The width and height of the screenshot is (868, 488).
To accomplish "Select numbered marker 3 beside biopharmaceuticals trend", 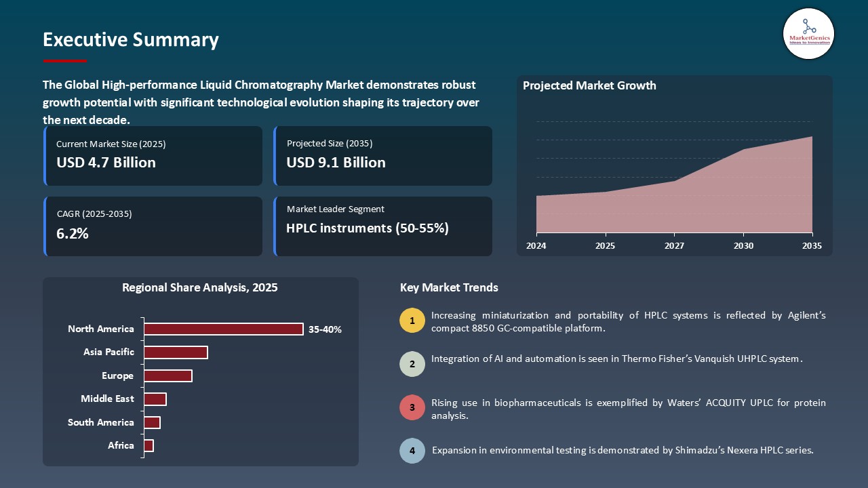I will coord(412,407).
